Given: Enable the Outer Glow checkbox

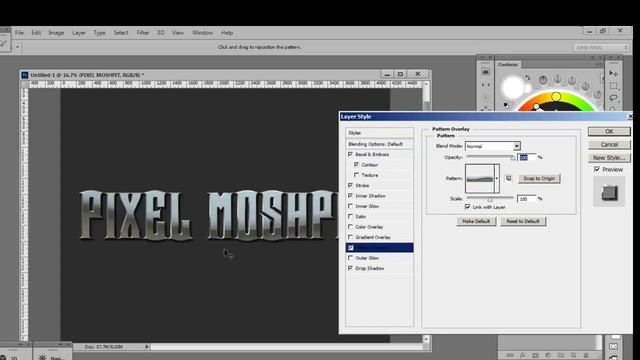Looking at the screenshot, I should [x=350, y=258].
